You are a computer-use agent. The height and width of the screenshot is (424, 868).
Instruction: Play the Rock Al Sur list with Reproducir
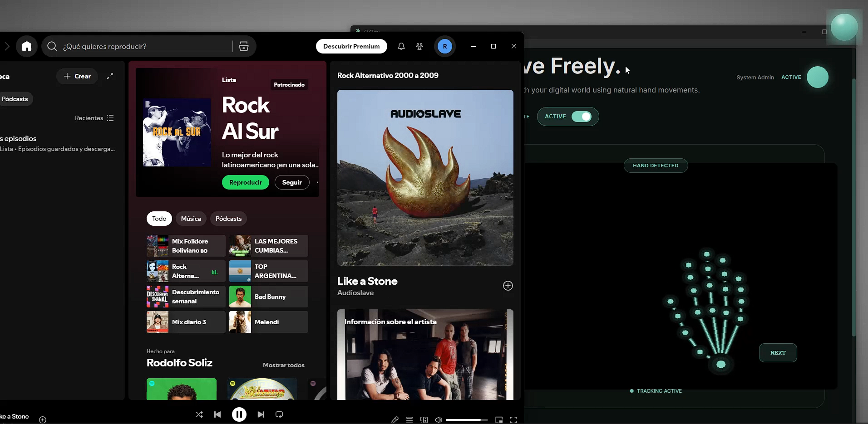click(x=246, y=182)
